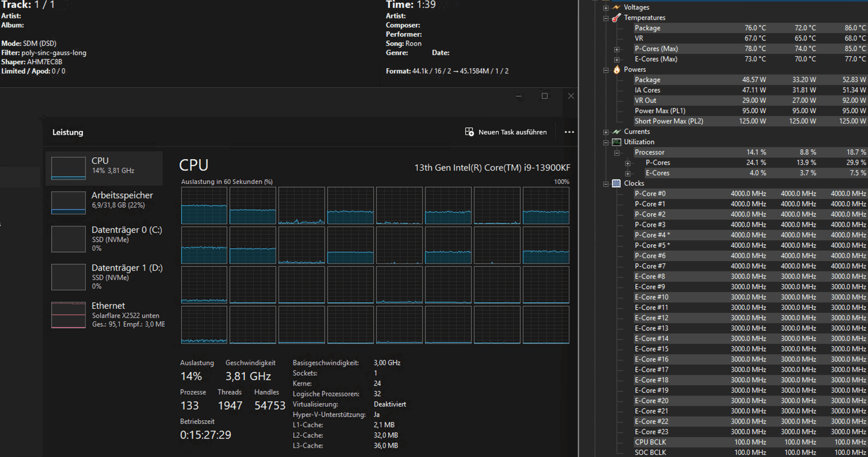Open the three-dots more options menu
Viewport: 868px width, 457px height.
pos(569,132)
